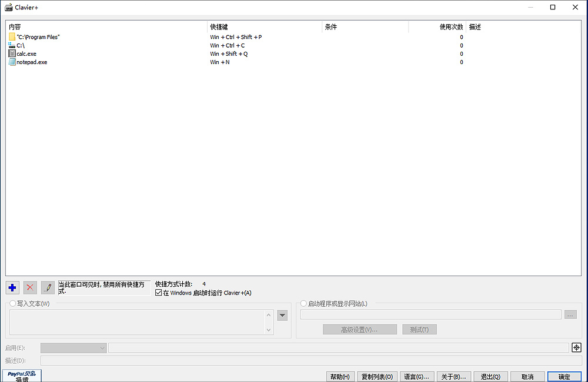Click the 描述(D) input field
Screen dimensions: 588x382
click(311, 361)
